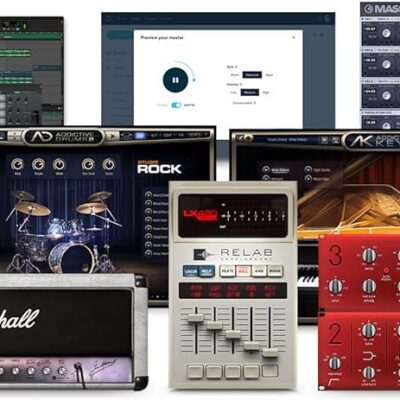Toggle Auto Release button on red module 3
400x400 pixels.
click(386, 270)
